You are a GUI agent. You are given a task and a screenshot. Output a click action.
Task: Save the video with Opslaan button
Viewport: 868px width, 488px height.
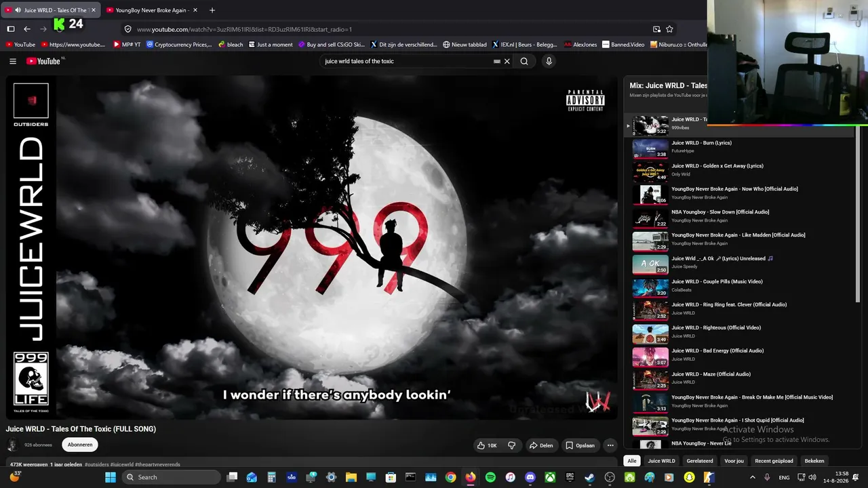pos(580,445)
